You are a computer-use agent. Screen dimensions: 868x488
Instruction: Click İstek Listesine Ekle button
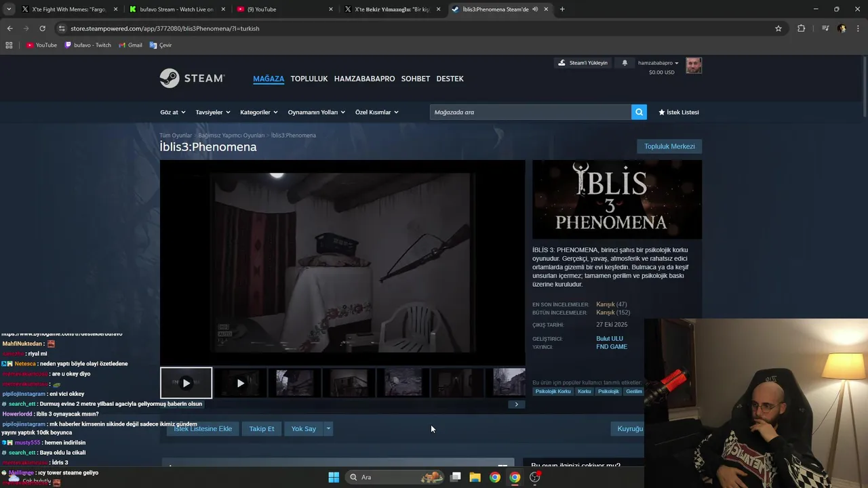(x=203, y=428)
